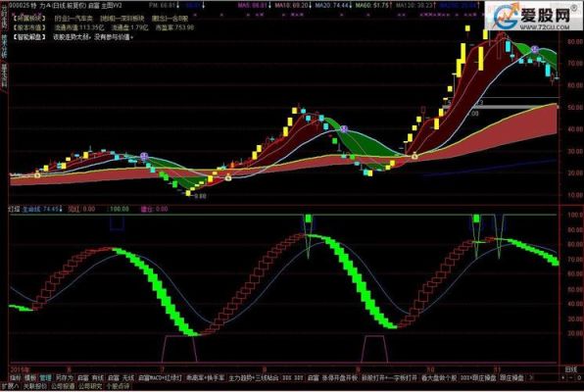
Task: Click the minus zoom-out icon
Action: [x=570, y=377]
